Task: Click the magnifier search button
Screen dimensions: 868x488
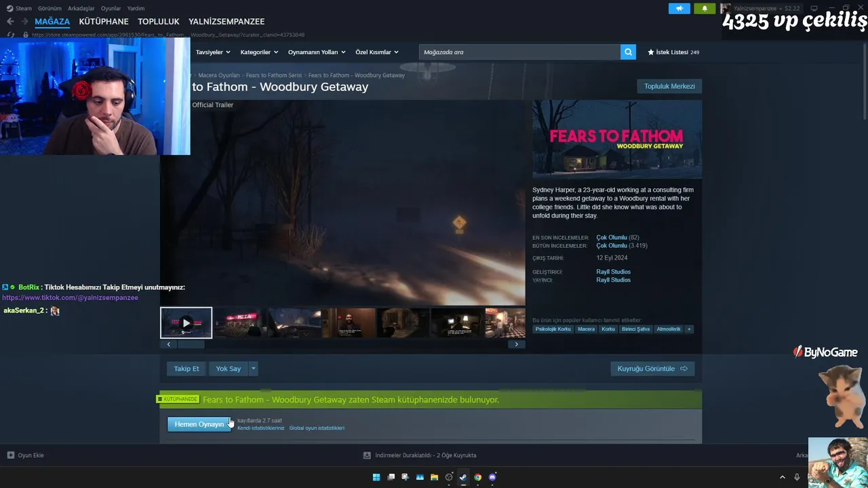Action: (x=628, y=52)
